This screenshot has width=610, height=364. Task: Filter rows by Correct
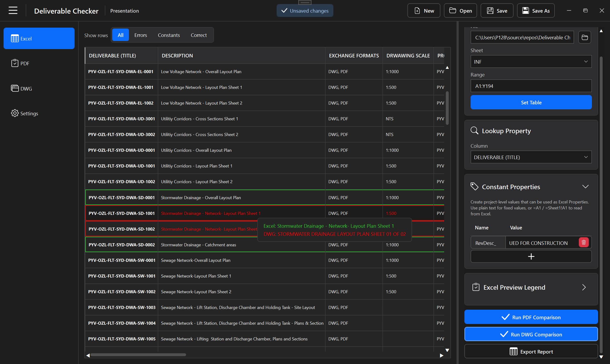pos(199,35)
